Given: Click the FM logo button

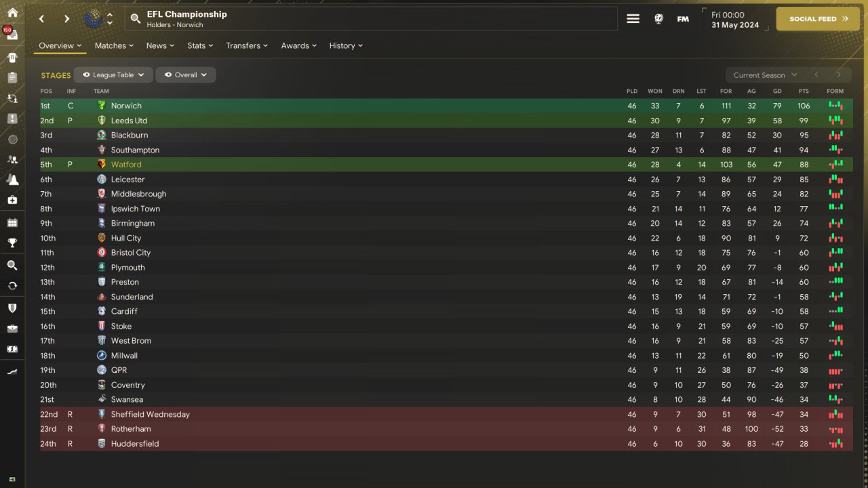Looking at the screenshot, I should click(683, 19).
